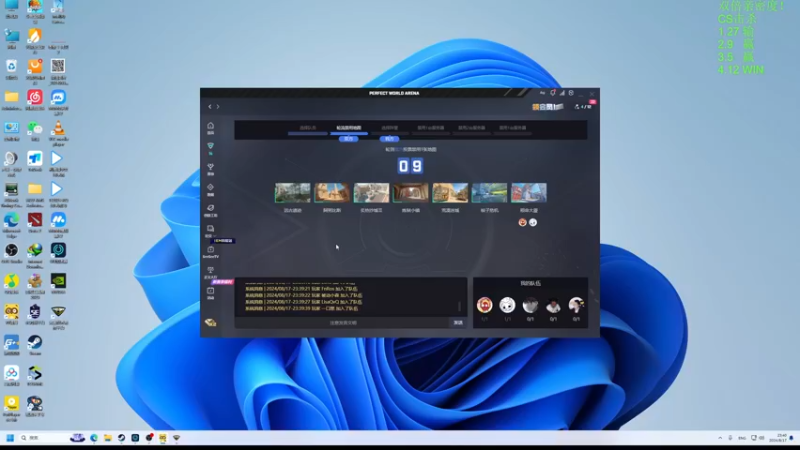Click the team chat message input field
Viewport: 800px width, 450px height.
pos(343,322)
